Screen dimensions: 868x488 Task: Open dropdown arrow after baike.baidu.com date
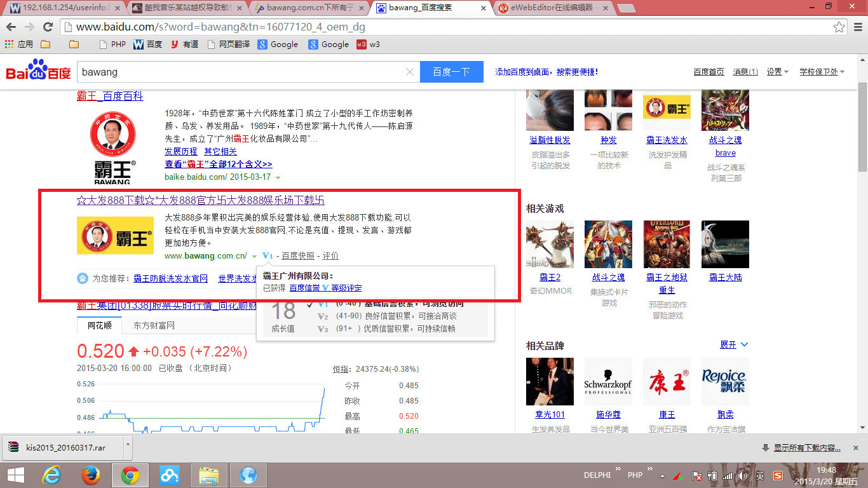278,177
